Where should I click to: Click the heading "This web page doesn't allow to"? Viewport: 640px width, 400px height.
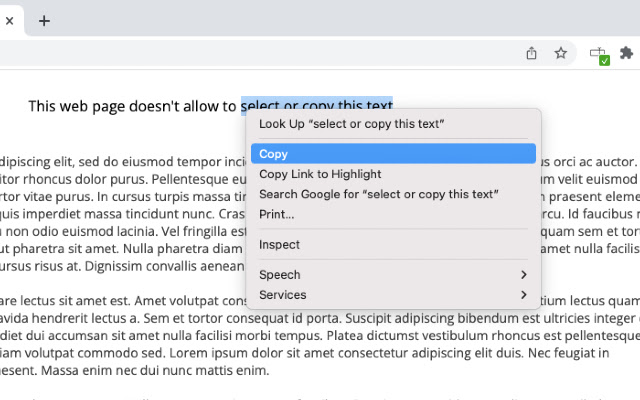point(132,106)
